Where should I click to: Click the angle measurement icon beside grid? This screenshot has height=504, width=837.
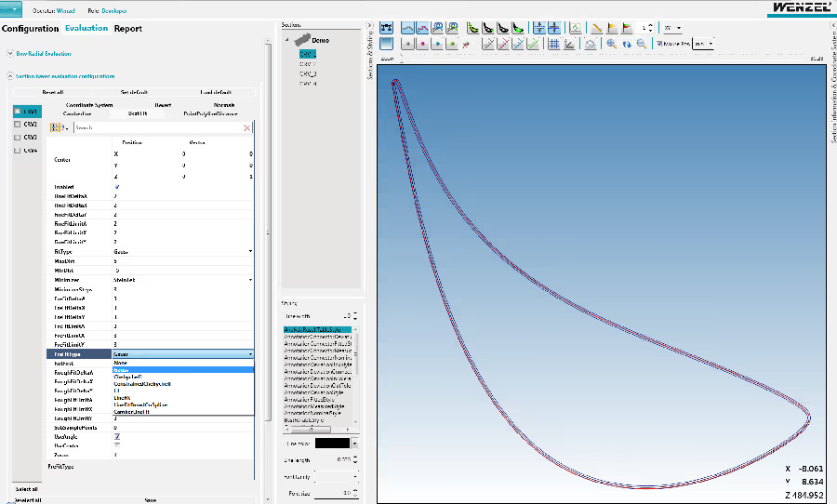pos(569,44)
